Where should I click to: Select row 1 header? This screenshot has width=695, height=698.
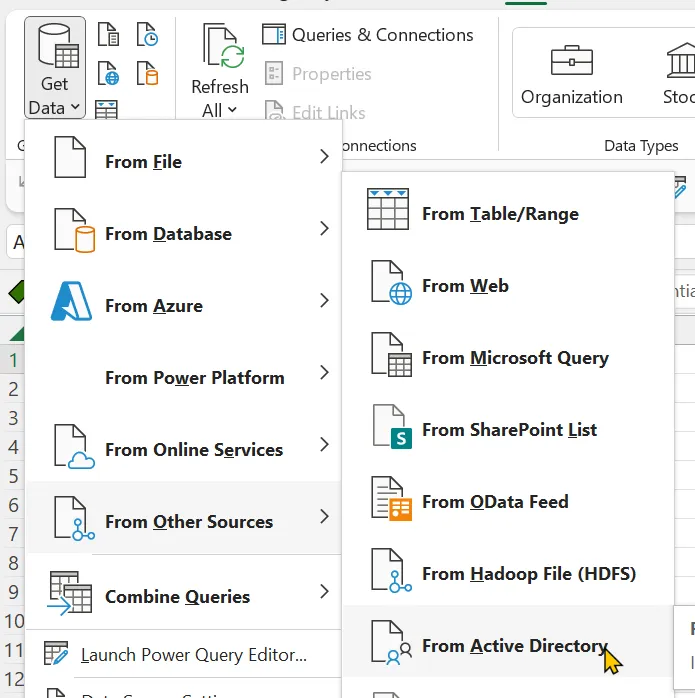[13, 360]
